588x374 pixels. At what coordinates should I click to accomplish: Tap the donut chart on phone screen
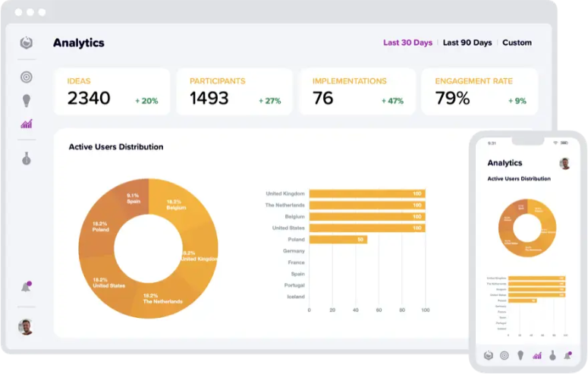[x=527, y=228]
